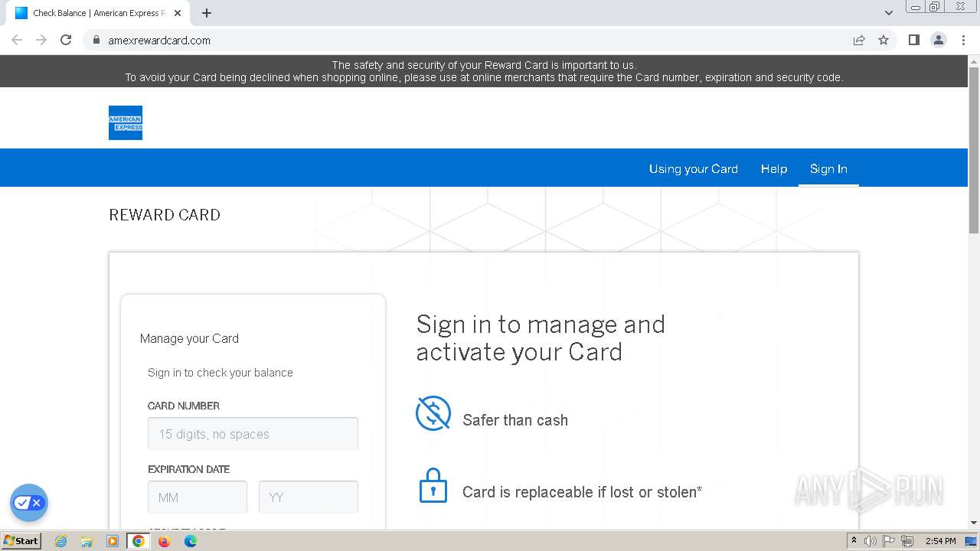Click the 'Sign in to manage and activate' heading
The image size is (980, 551).
click(541, 338)
